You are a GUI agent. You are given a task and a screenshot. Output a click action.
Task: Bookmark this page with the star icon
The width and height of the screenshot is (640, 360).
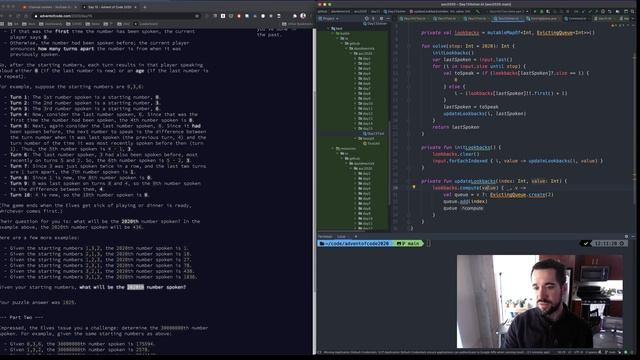point(197,16)
